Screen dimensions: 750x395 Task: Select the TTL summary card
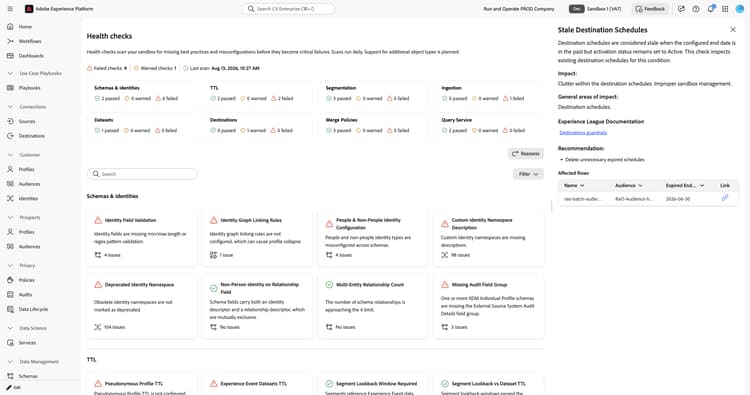(257, 93)
